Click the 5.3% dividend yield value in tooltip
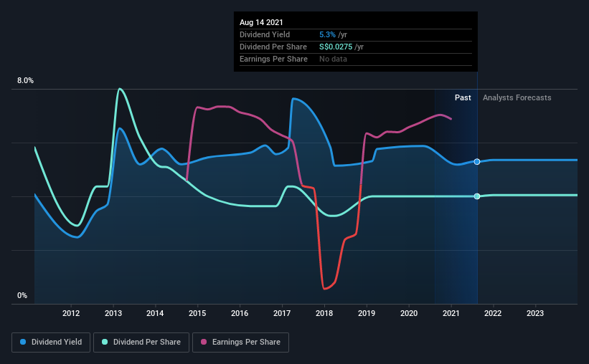 click(327, 34)
